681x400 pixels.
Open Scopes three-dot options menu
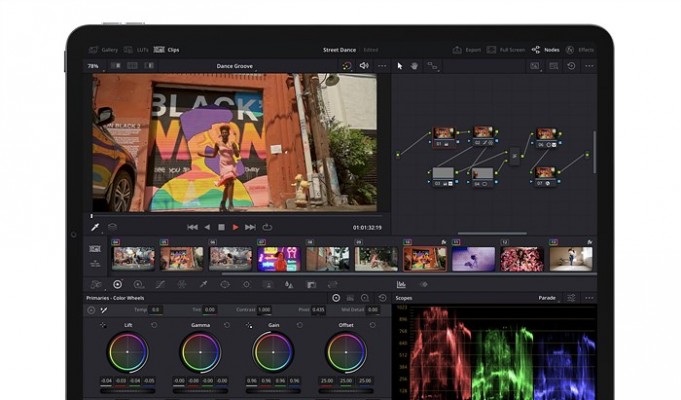pos(589,298)
